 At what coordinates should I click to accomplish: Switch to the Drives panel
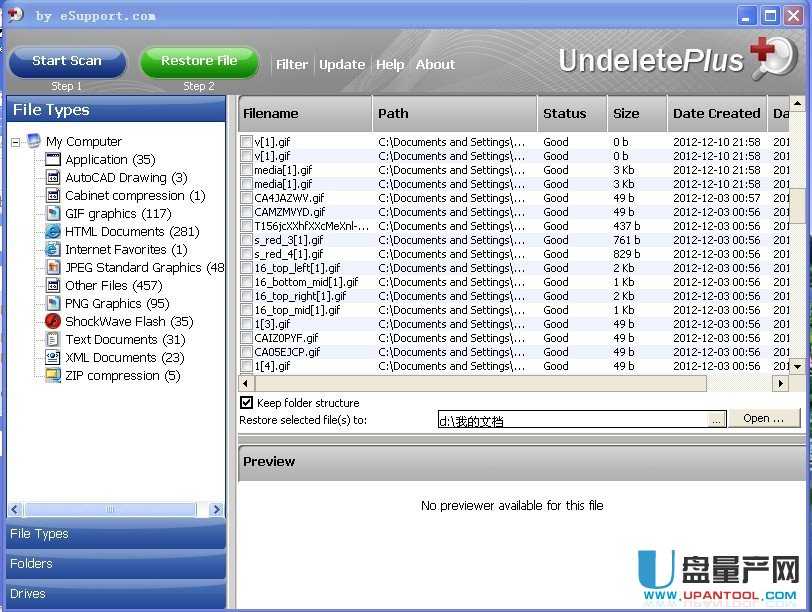pos(116,594)
